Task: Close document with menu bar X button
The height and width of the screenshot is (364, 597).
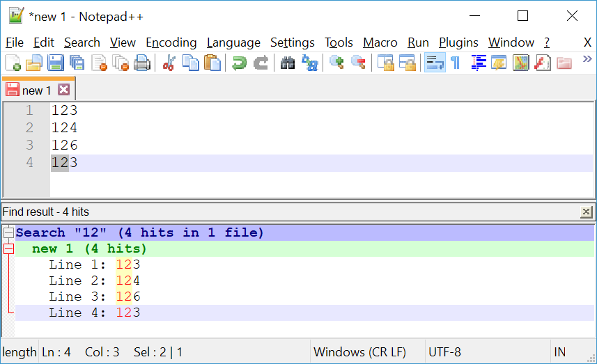Action: click(587, 42)
